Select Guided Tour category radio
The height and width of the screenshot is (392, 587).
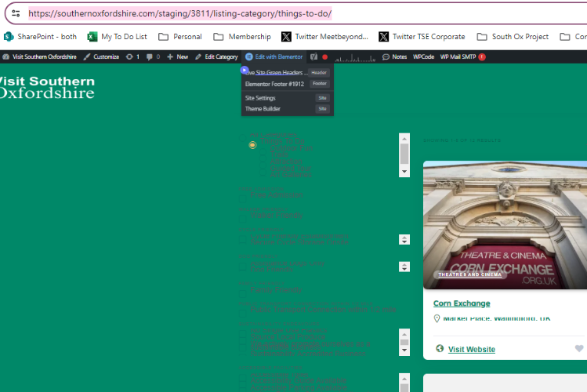[x=263, y=171]
